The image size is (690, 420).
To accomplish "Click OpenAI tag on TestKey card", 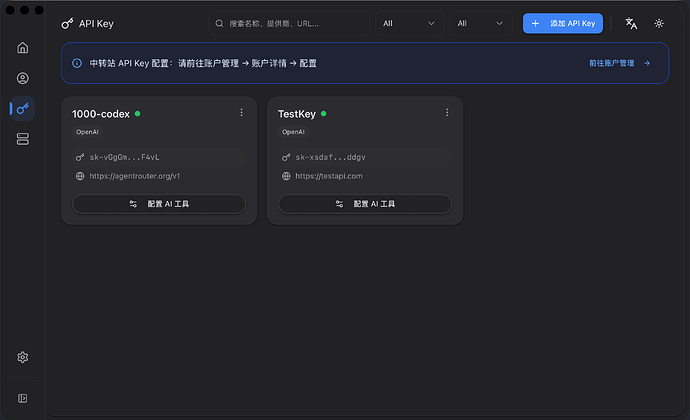I will [293, 132].
